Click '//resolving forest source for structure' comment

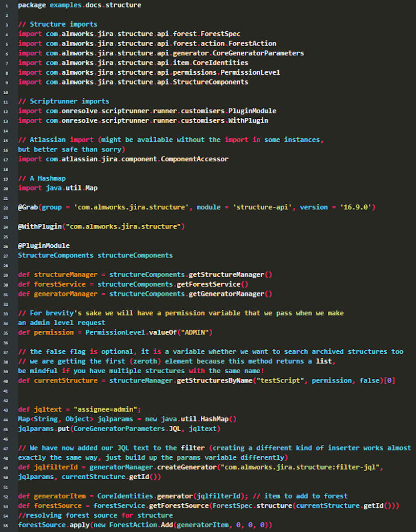95,516
